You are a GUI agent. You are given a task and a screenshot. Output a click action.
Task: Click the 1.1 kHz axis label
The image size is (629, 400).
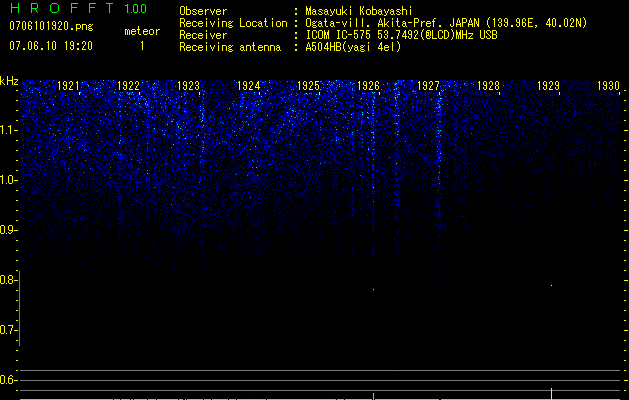click(7, 130)
